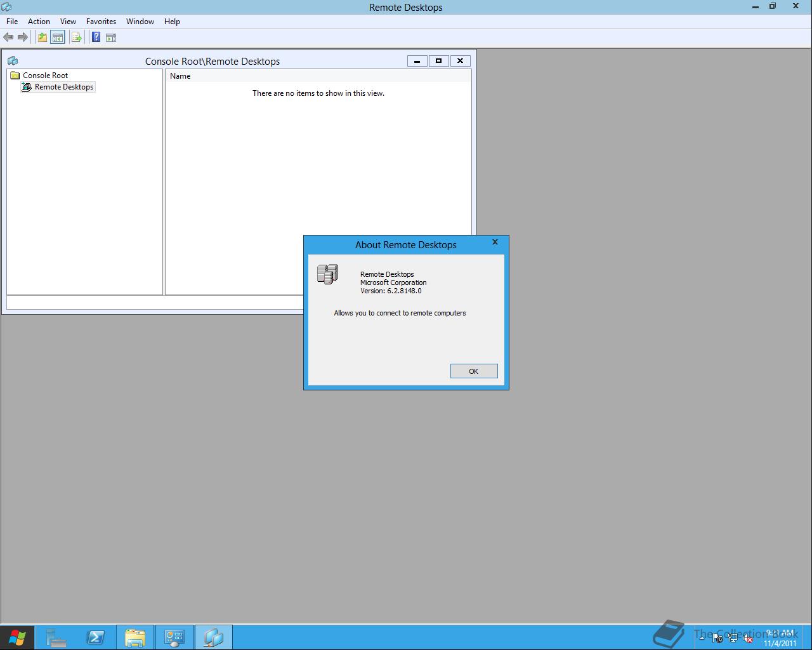Click the network tray icon
This screenshot has height=650, width=812.
(733, 639)
